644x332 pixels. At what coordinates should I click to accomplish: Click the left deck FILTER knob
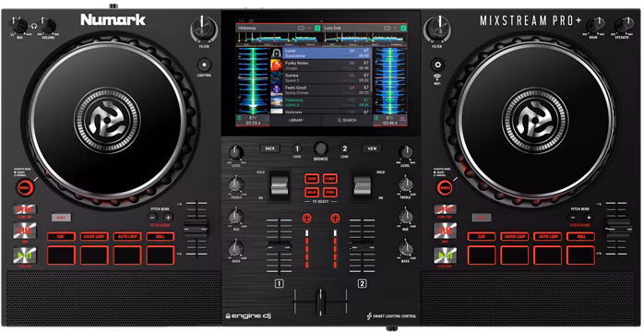[204, 30]
